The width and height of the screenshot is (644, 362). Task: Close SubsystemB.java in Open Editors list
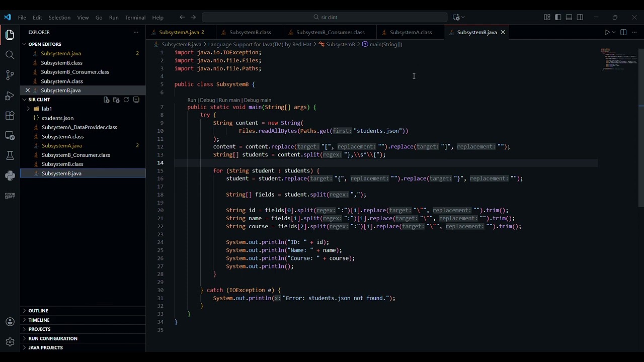(x=28, y=90)
